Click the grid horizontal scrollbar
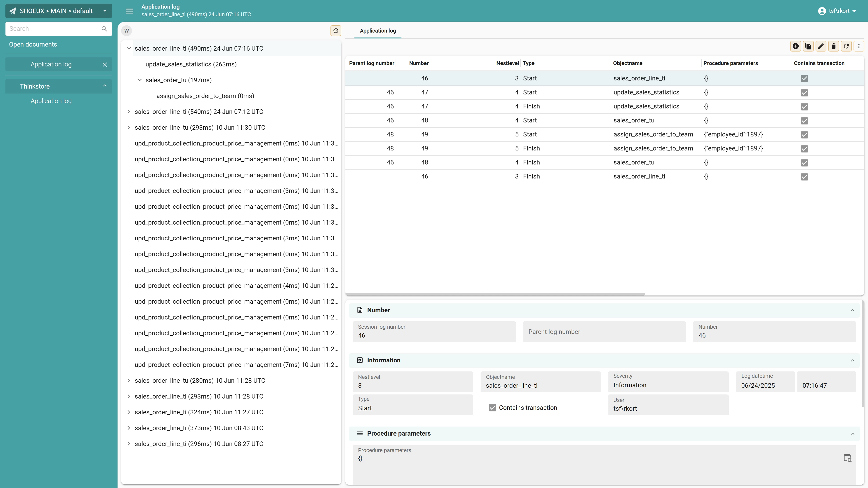This screenshot has width=868, height=488. (x=495, y=294)
